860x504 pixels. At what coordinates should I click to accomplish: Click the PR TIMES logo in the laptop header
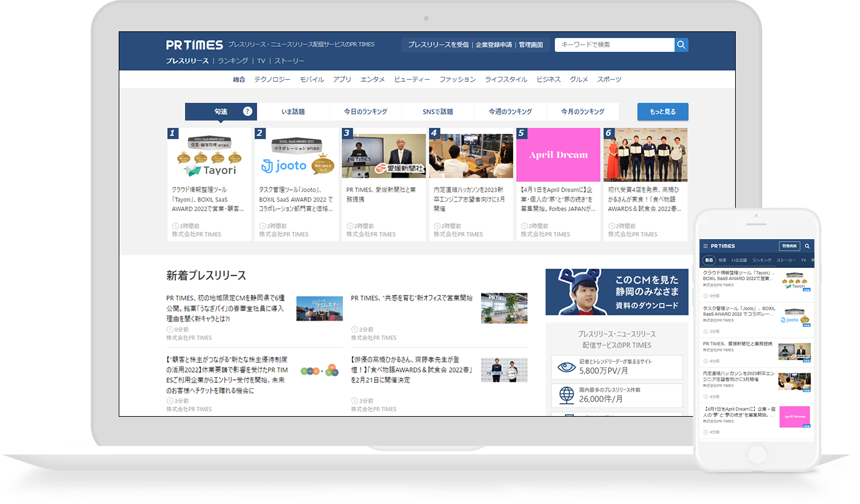tap(194, 45)
